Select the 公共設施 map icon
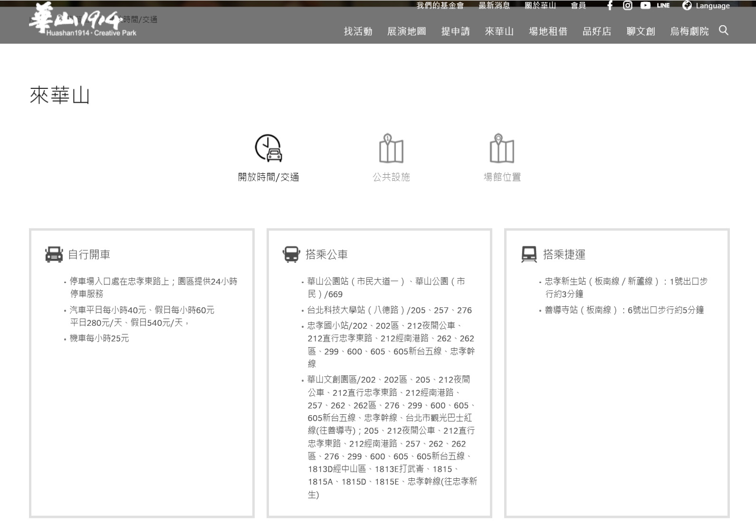Screen dimensions: 756x532 [391, 148]
